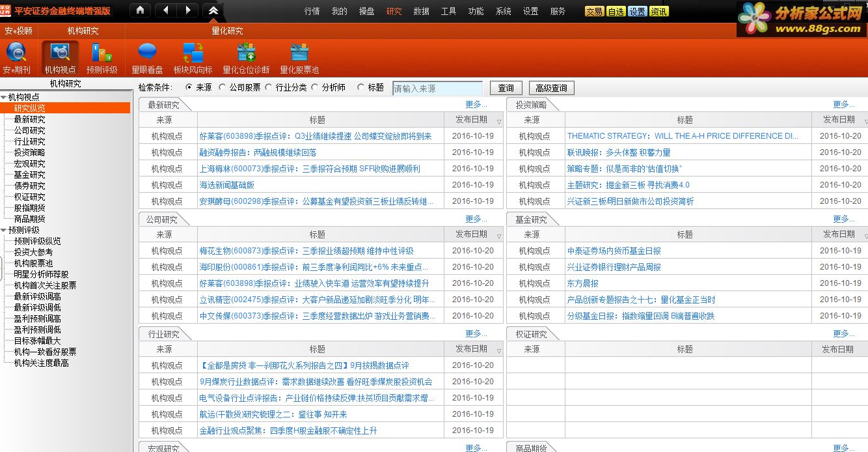The image size is (868, 452).
Task: Click the 查询 button
Action: pyautogui.click(x=506, y=88)
